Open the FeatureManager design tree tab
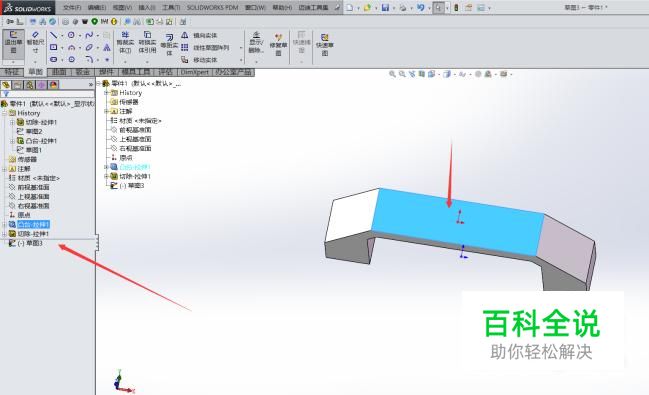 click(x=6, y=85)
